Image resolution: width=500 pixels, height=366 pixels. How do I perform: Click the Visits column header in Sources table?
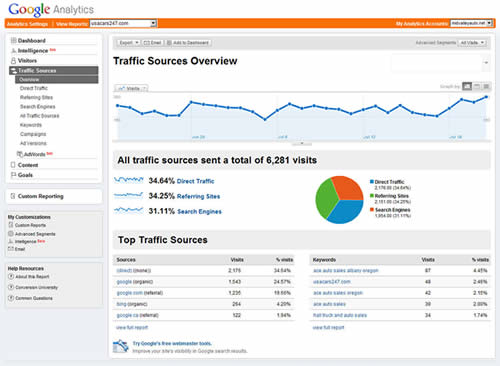237,259
